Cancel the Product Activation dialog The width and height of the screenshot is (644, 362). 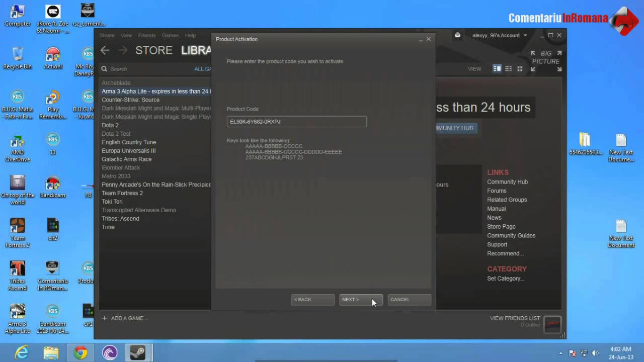point(409,300)
